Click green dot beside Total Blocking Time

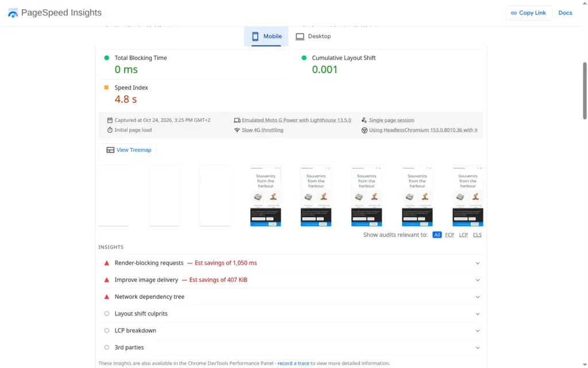click(x=106, y=58)
